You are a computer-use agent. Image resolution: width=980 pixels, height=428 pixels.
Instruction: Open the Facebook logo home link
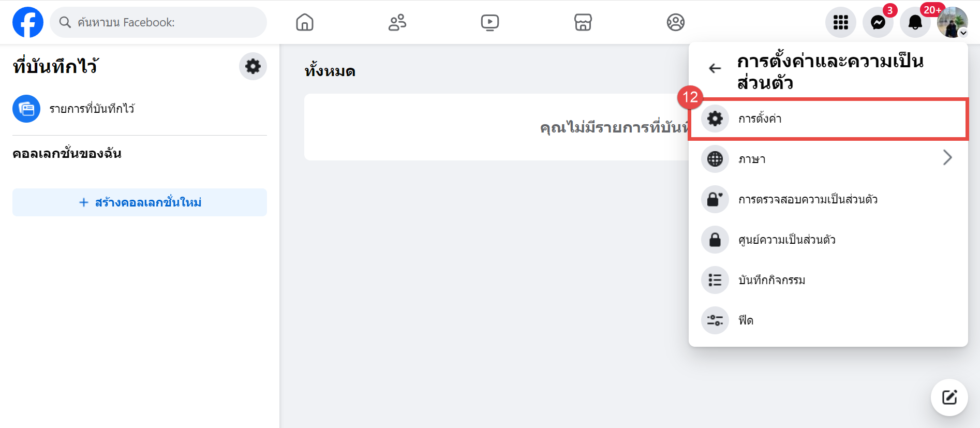click(28, 22)
